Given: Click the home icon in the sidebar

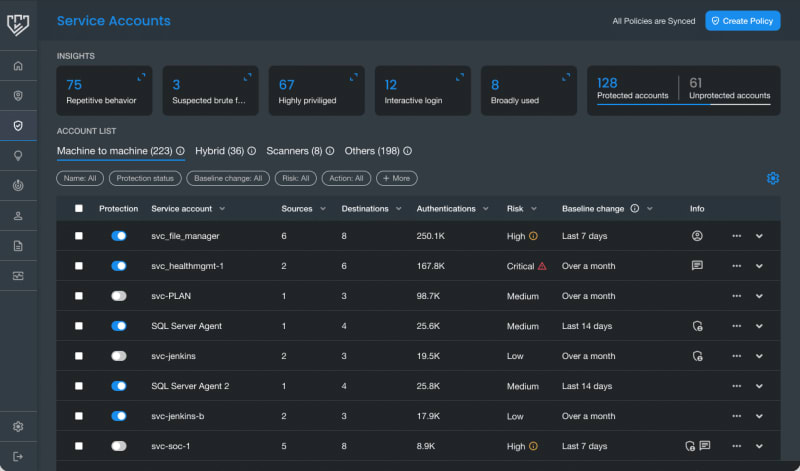Looking at the screenshot, I should [x=18, y=66].
